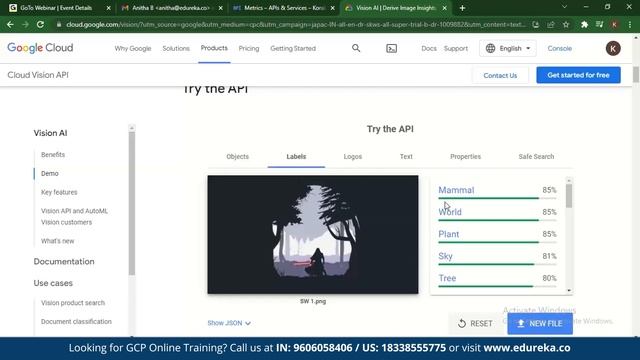Viewport: 640px width, 360px height.
Task: Click the Tree 80% confidence bar
Action: coord(497,286)
